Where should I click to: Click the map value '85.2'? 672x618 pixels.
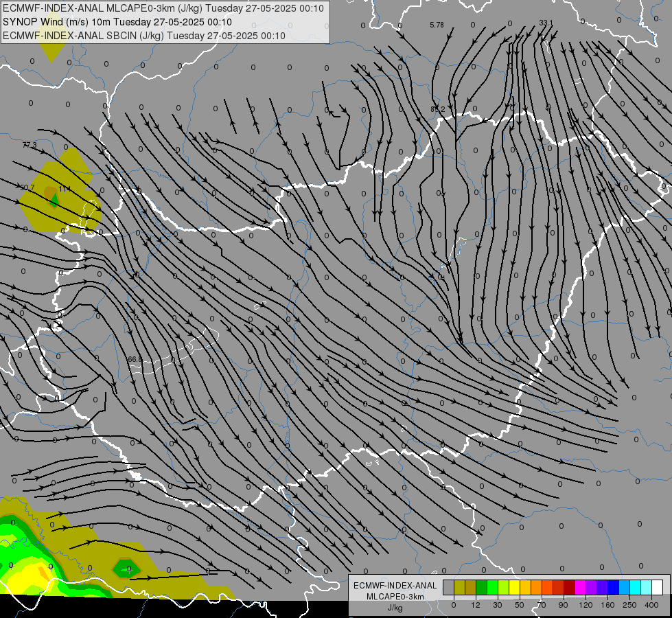tap(437, 110)
